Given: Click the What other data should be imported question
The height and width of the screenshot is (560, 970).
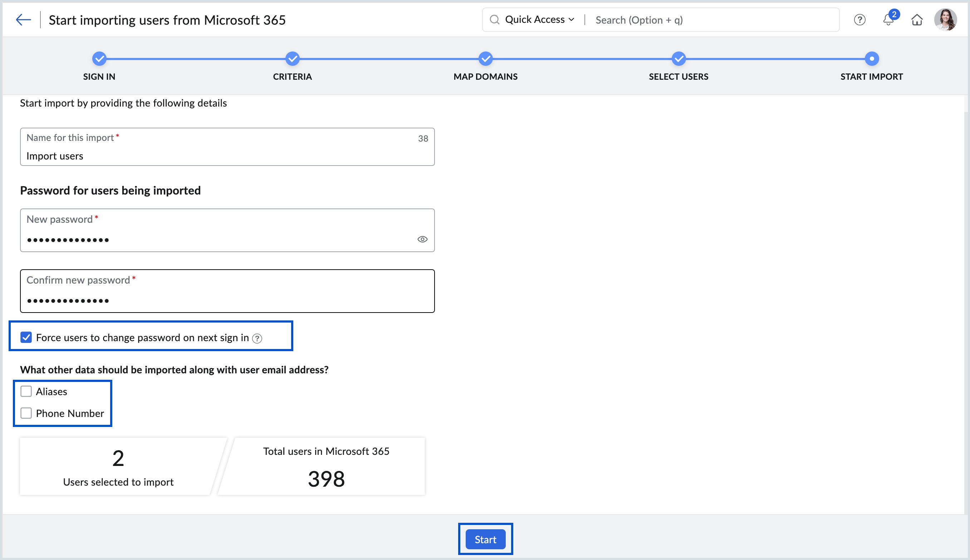Looking at the screenshot, I should [174, 370].
